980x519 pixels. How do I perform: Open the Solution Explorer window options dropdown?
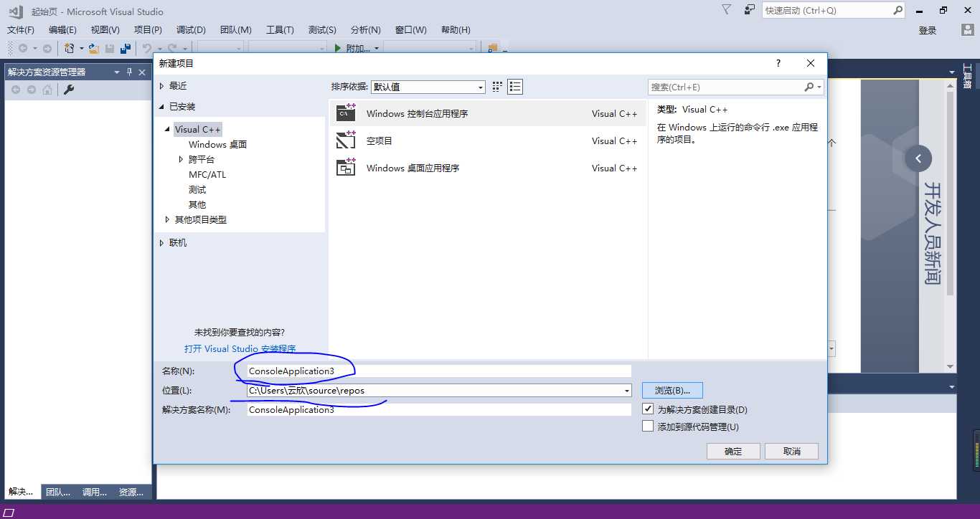coord(117,72)
